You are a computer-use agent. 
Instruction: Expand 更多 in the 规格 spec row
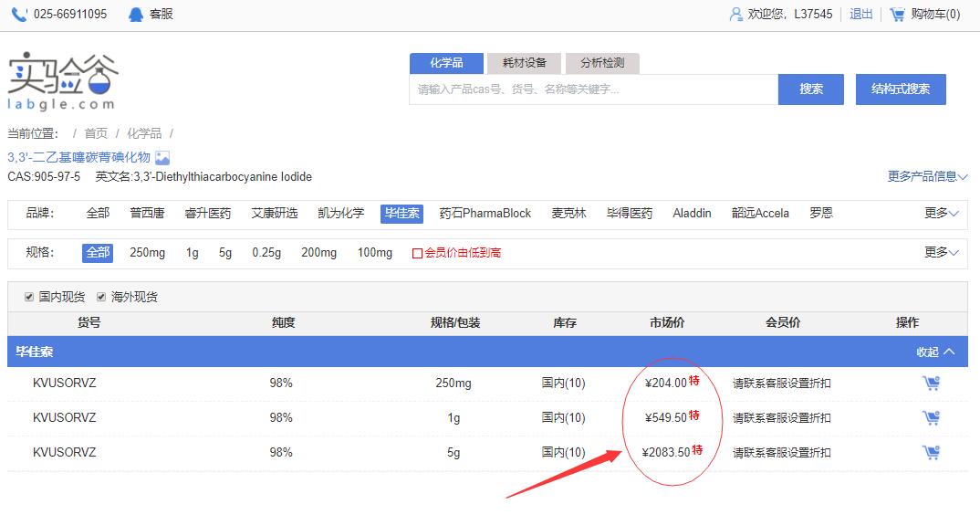point(942,252)
